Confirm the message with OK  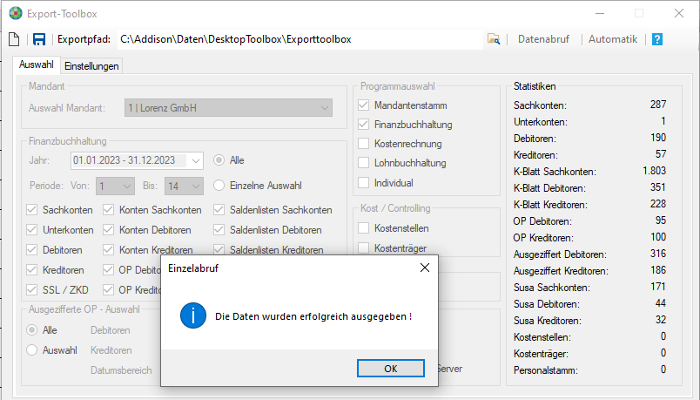coord(391,368)
